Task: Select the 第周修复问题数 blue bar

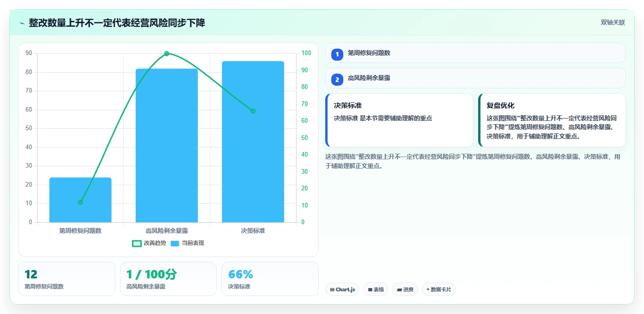Action: coord(81,200)
